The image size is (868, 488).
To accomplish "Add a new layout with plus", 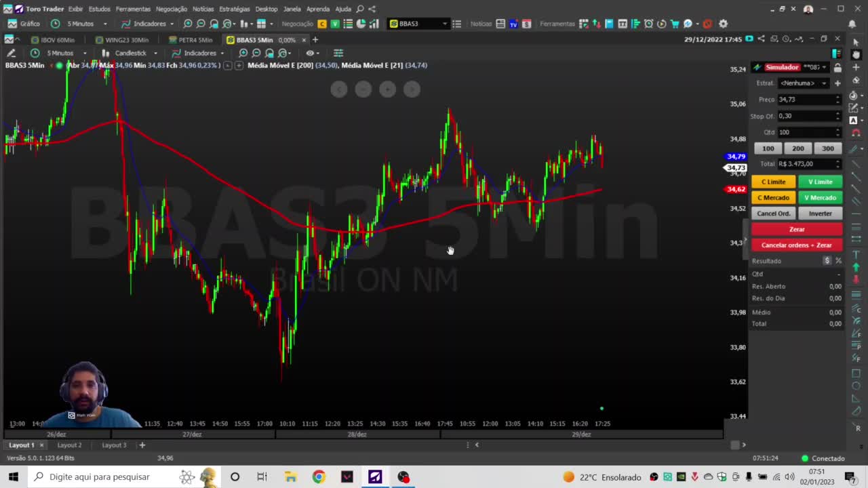I will point(142,445).
